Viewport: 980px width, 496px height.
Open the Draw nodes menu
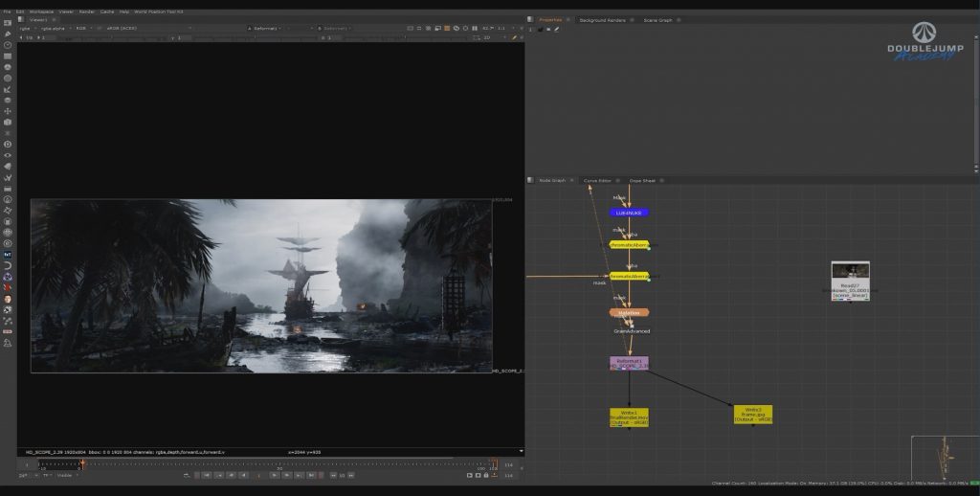point(8,34)
